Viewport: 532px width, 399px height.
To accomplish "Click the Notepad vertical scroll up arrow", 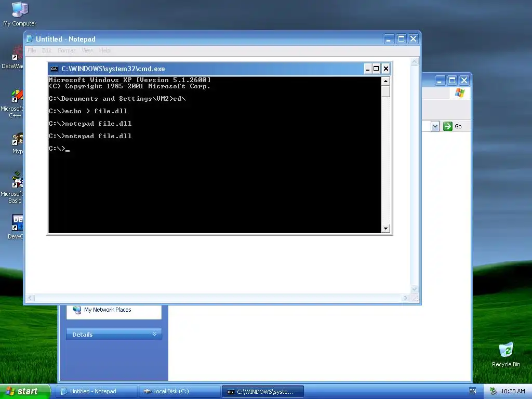I will 414,62.
